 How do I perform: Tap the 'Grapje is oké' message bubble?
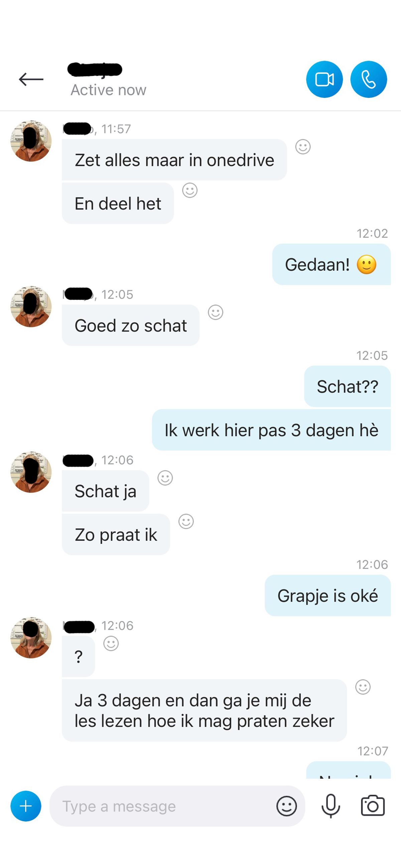coord(327,595)
